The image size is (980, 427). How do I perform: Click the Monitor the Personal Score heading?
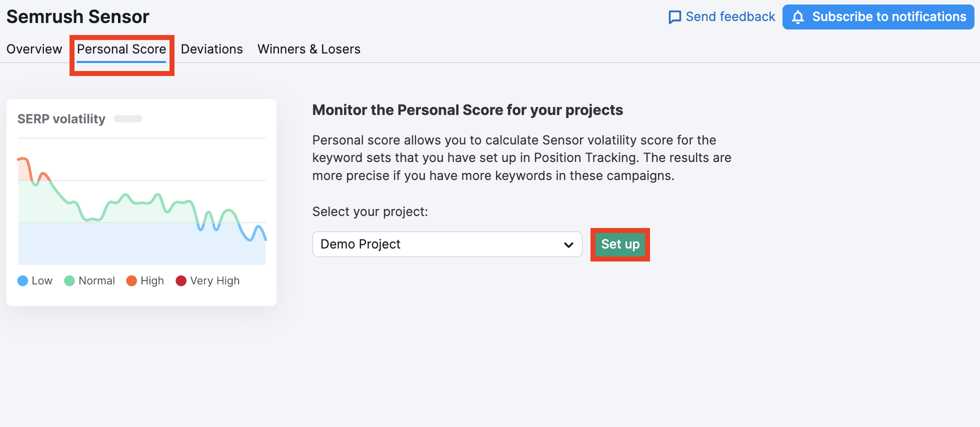[467, 110]
